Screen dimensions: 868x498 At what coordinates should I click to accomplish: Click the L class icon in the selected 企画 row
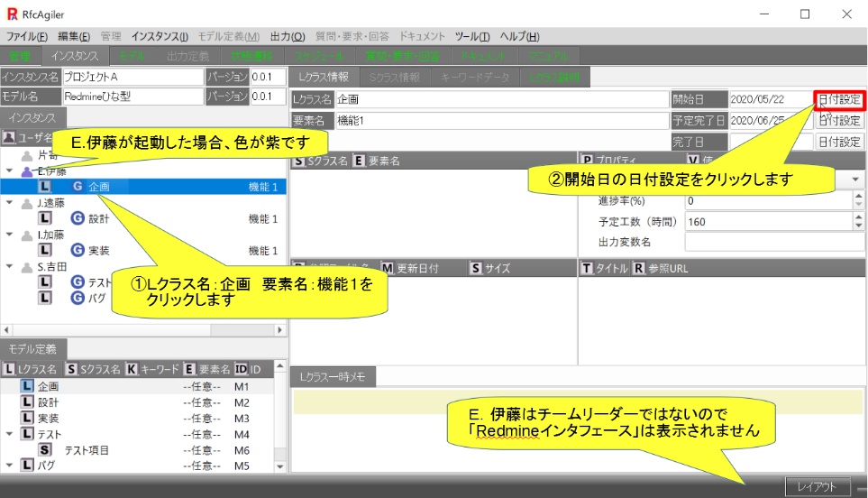(x=45, y=187)
